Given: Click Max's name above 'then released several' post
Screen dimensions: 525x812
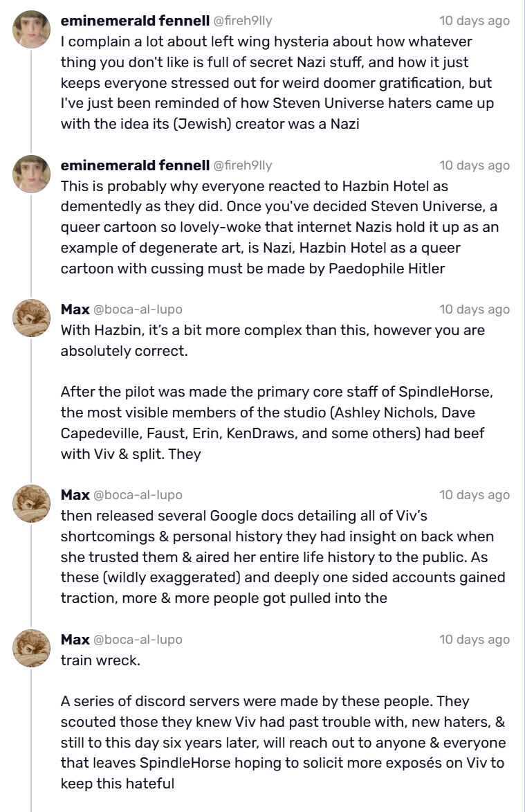Looking at the screenshot, I should pos(75,494).
